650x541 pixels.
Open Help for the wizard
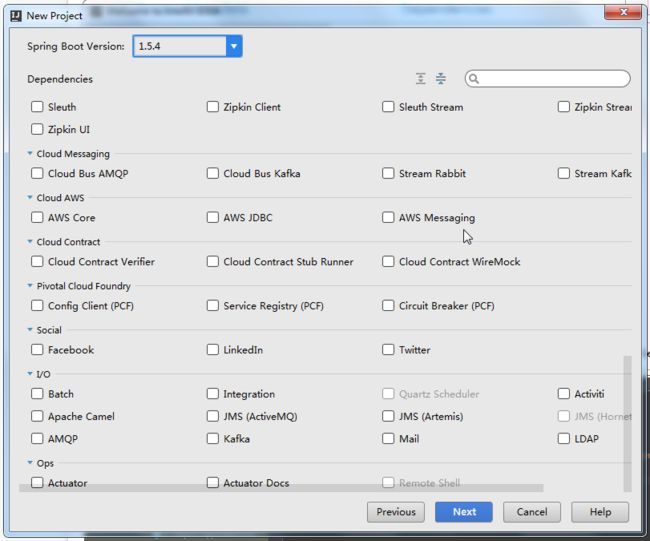[600, 512]
